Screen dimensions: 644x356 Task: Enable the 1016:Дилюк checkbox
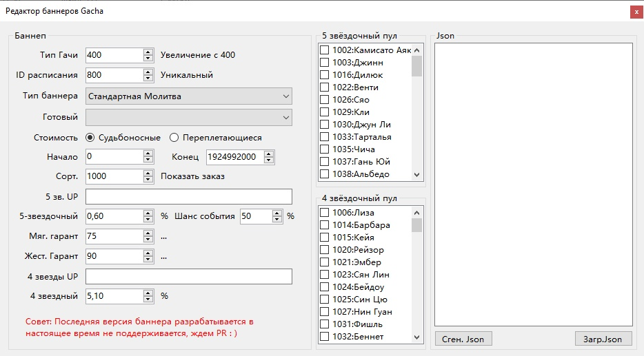pyautogui.click(x=324, y=75)
